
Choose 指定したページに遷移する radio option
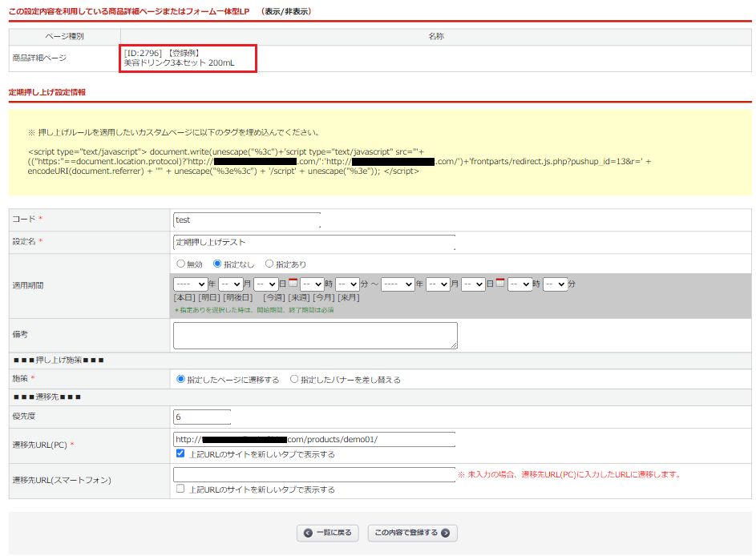coord(181,379)
